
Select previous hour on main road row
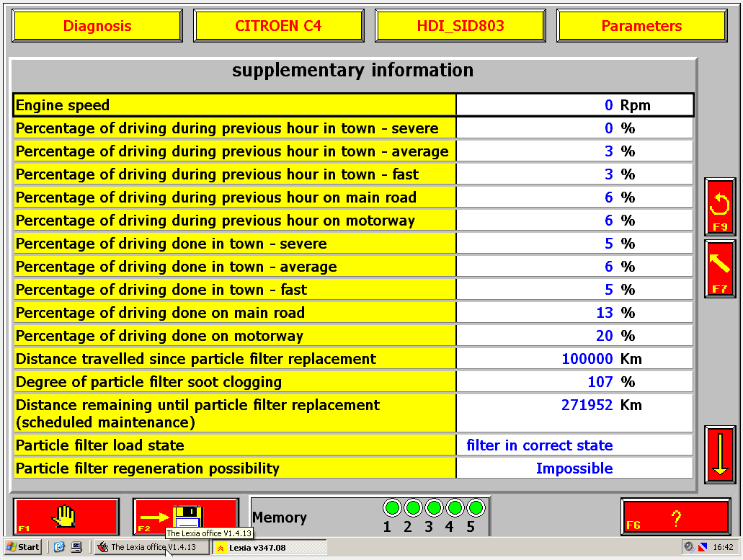(x=353, y=197)
